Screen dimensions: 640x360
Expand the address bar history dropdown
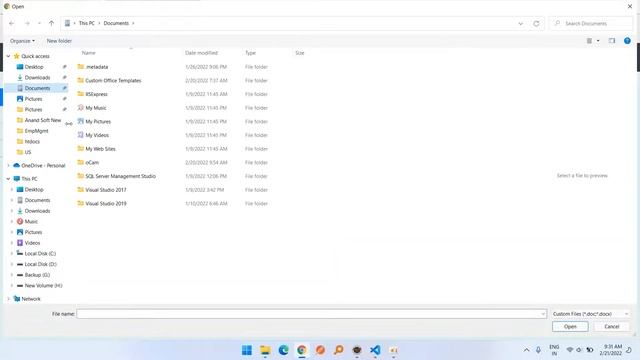coord(520,24)
